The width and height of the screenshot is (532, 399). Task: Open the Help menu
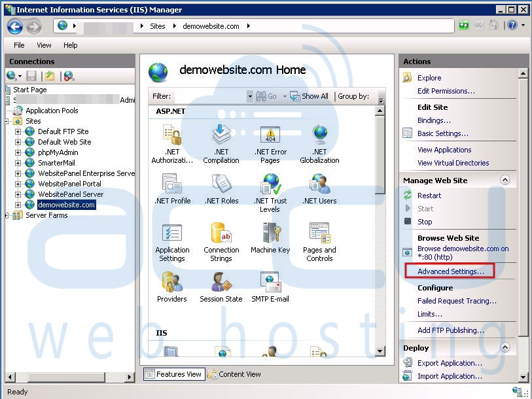(70, 45)
